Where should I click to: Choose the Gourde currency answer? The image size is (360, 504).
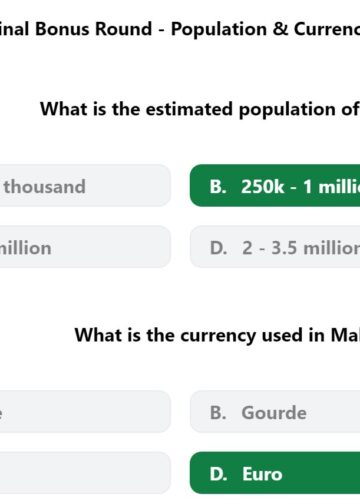pos(275,412)
